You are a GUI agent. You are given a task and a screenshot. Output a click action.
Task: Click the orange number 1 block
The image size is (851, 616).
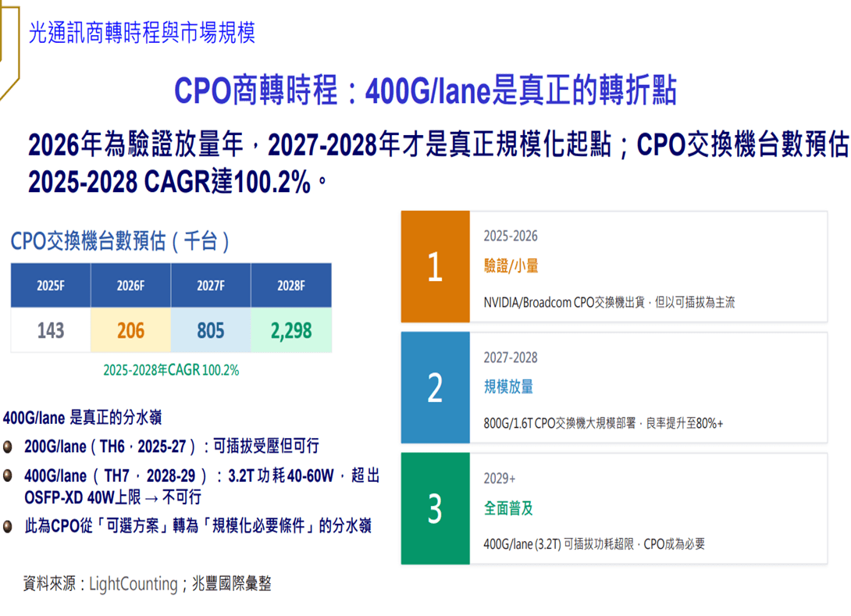click(436, 266)
